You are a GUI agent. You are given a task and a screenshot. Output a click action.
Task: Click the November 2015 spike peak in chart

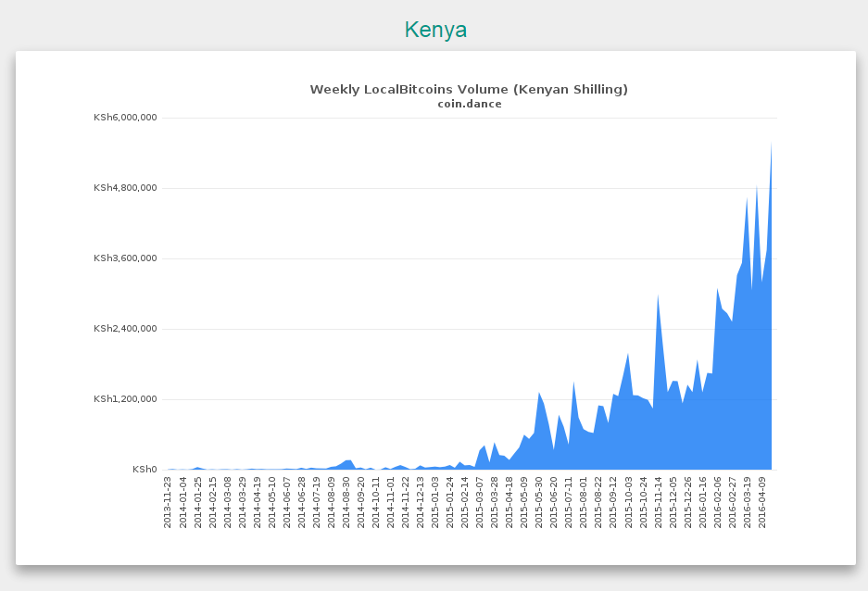[658, 296]
